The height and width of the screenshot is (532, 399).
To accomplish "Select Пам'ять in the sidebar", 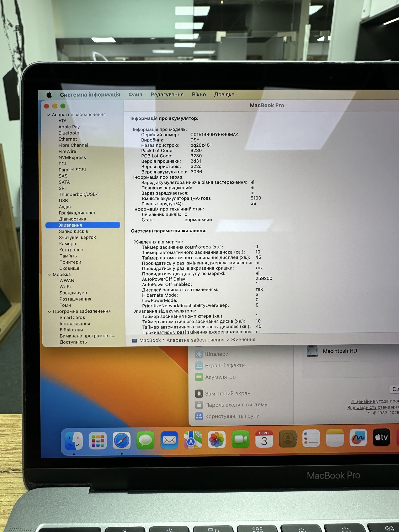I will [x=68, y=256].
